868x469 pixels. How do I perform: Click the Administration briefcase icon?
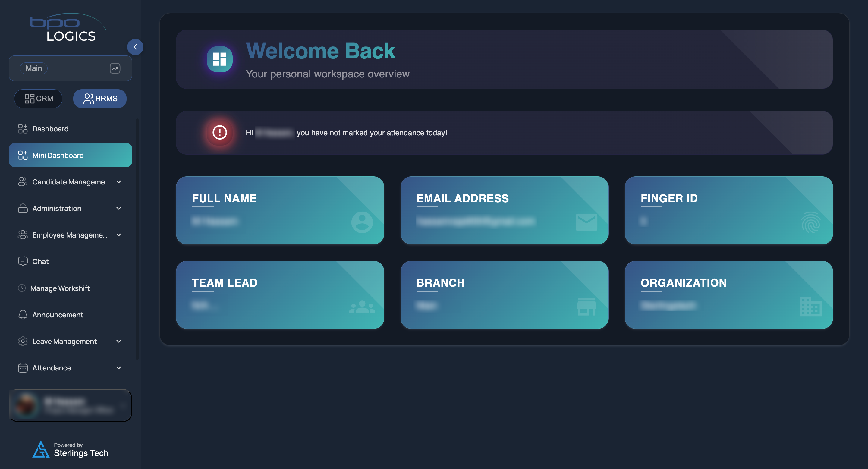(x=23, y=209)
